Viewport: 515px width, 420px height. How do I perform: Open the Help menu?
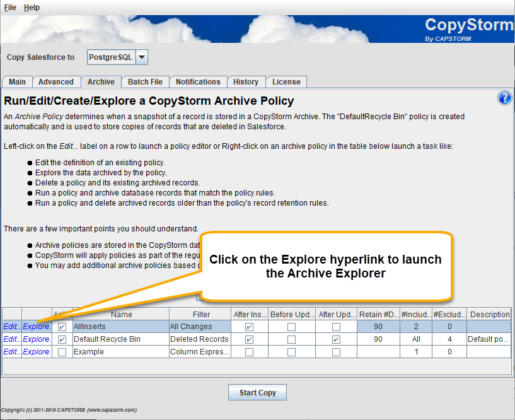(x=32, y=7)
